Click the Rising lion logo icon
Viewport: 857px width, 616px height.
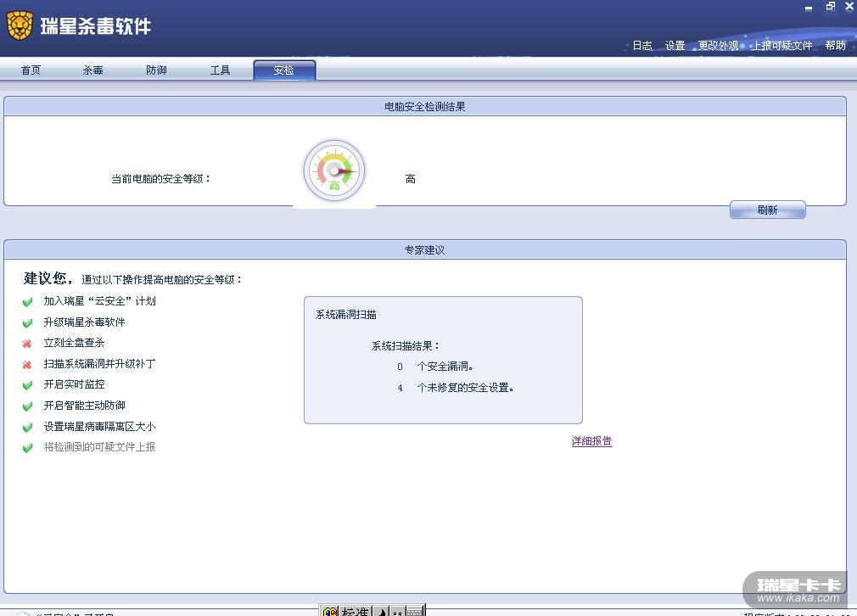(20, 25)
